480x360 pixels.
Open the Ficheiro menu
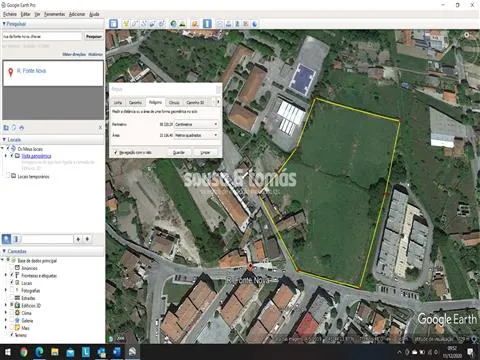10,14
